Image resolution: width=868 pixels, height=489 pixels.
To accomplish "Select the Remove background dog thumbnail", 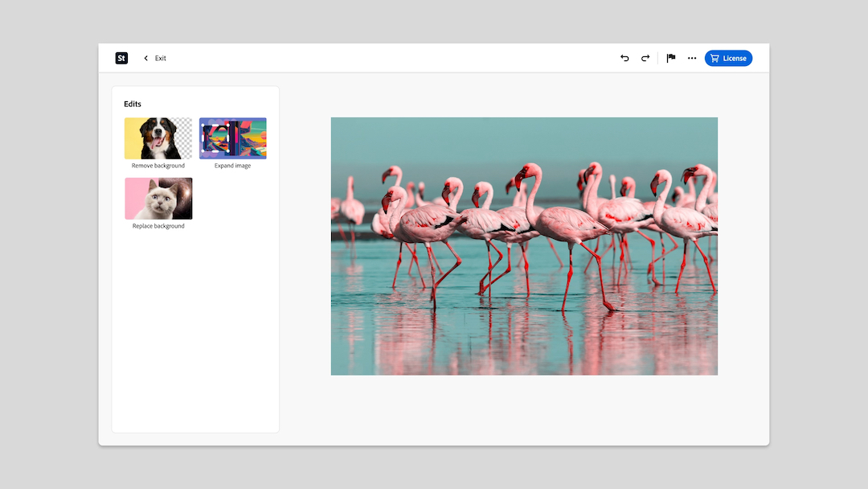I will (158, 138).
